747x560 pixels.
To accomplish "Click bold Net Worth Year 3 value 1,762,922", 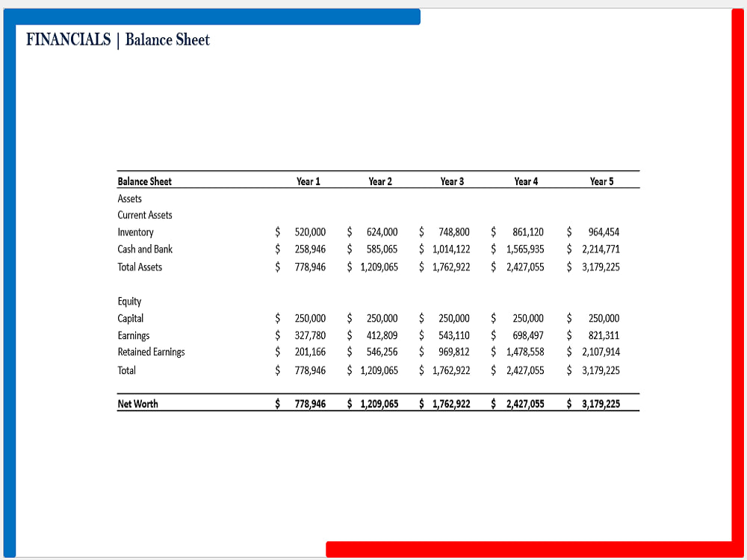I will pos(451,404).
